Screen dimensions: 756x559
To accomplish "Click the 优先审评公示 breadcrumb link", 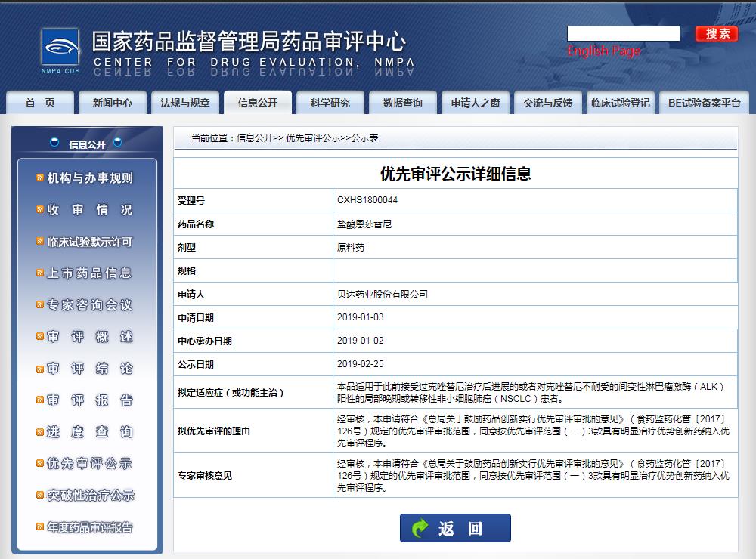I will (313, 138).
